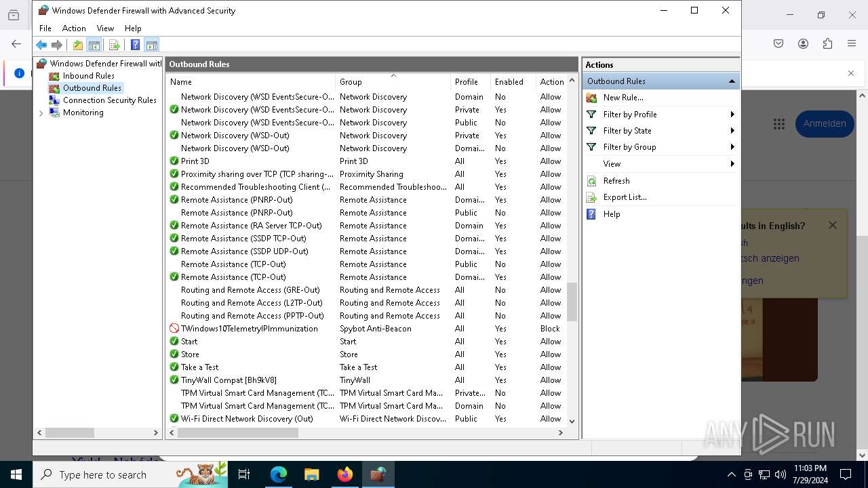Screen dimensions: 868x488
Task: Toggle the Show/Hide Console Tree icon
Action: (x=94, y=45)
